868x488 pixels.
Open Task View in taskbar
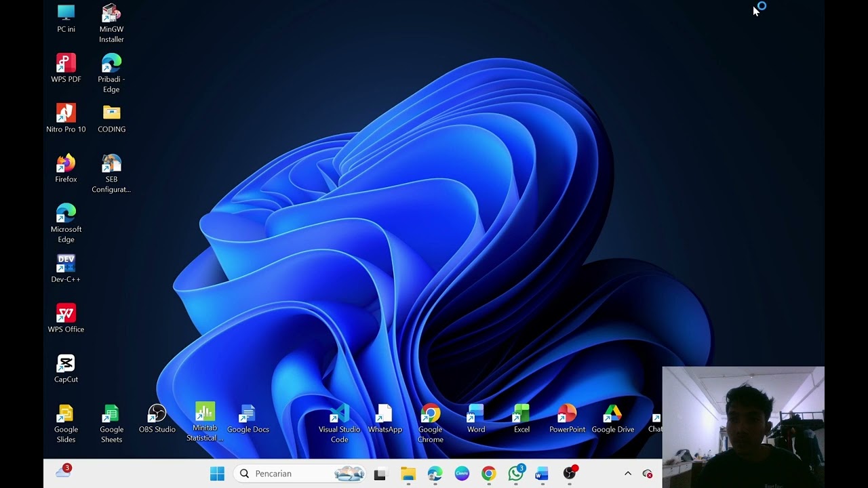click(x=380, y=474)
